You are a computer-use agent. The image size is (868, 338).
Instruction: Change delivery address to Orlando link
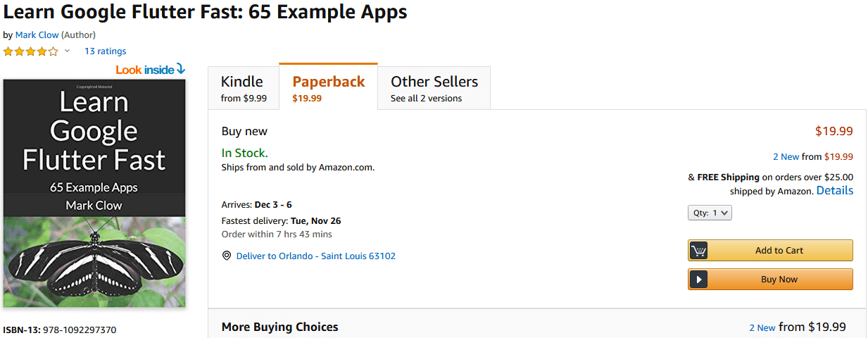pos(315,256)
